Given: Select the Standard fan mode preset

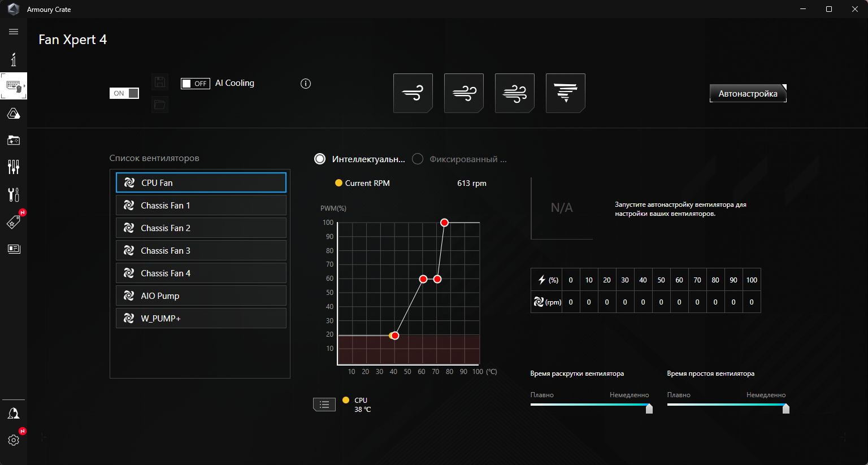Looking at the screenshot, I should coord(464,93).
